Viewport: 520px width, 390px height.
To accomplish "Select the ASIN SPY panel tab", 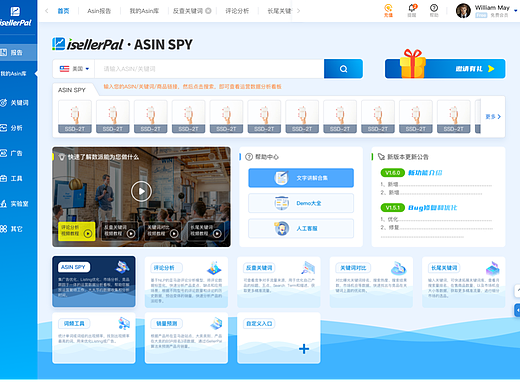I will click(x=72, y=90).
